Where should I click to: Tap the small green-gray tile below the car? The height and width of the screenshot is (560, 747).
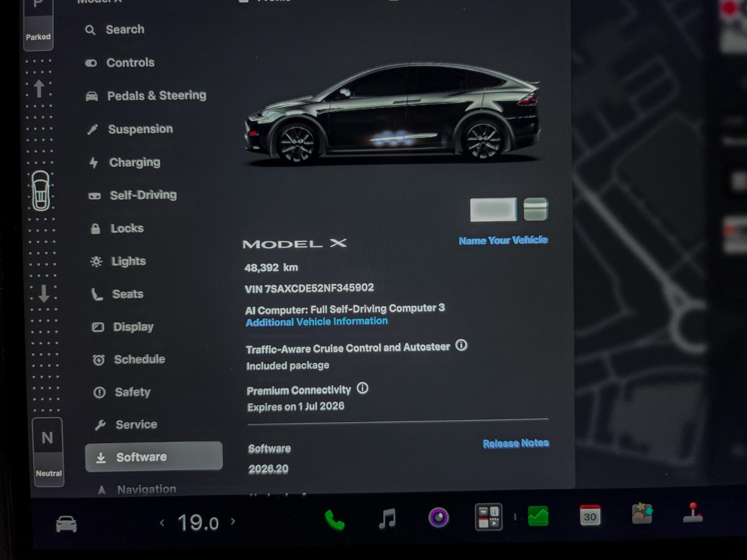pyautogui.click(x=536, y=209)
